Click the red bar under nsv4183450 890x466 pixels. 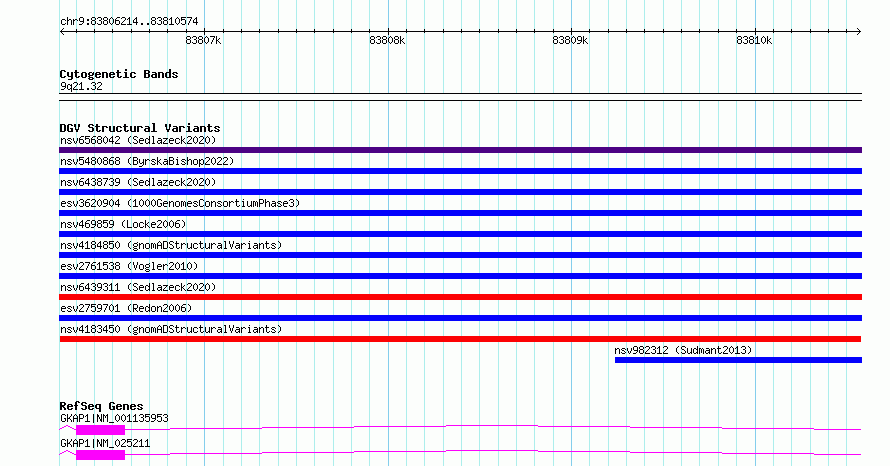pos(460,339)
